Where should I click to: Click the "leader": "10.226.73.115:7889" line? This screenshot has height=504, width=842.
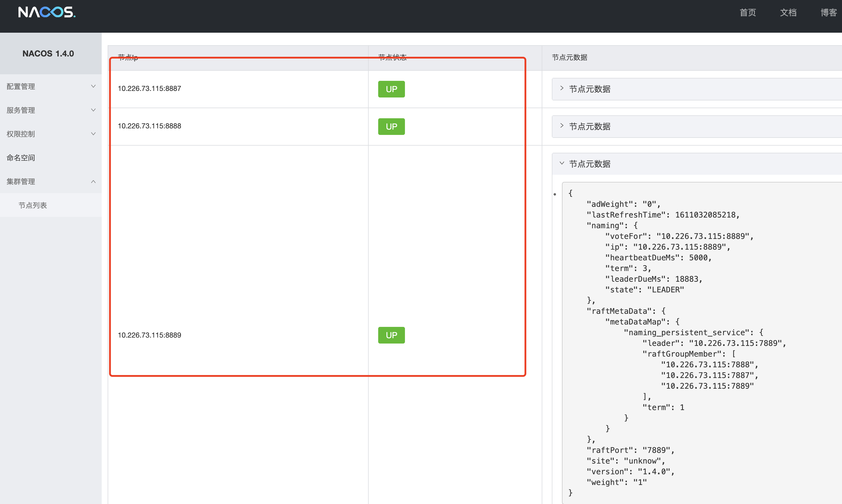[x=714, y=343]
